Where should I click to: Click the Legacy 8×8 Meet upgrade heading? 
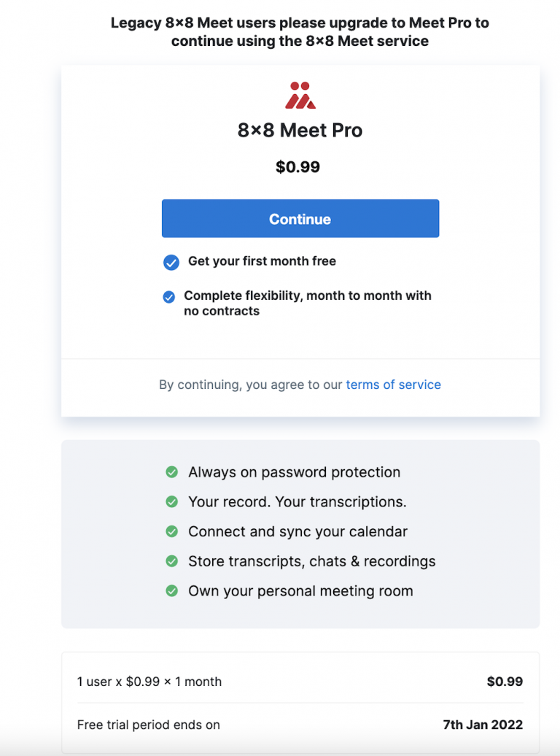(300, 32)
